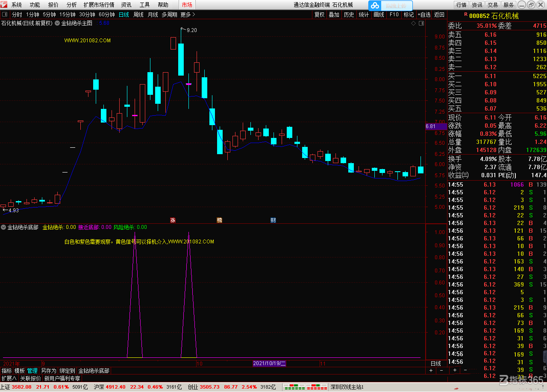
Task: Toggle the side panel icon in chart header
Action: 422,23
